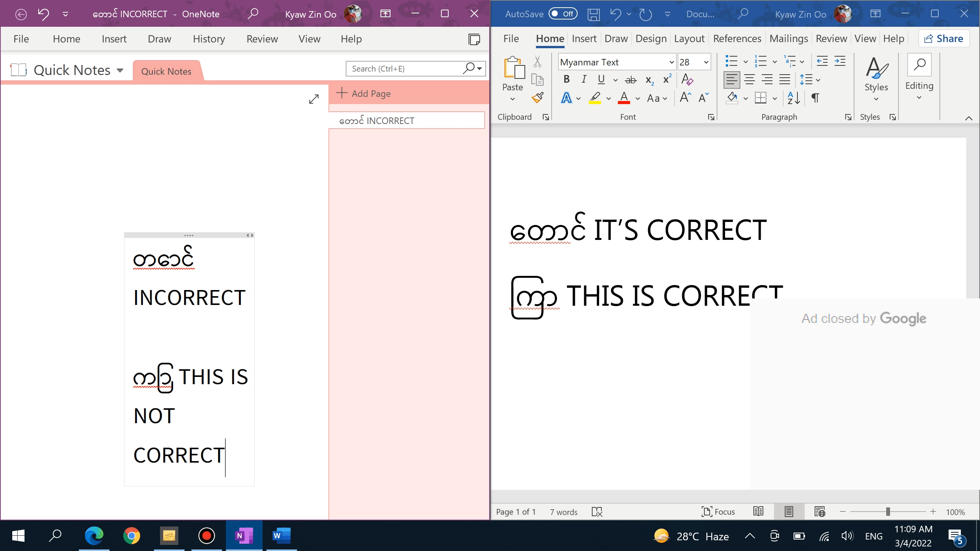Click the Strikethrough icon in Word
Viewport: 980px width, 551px height.
[x=630, y=80]
